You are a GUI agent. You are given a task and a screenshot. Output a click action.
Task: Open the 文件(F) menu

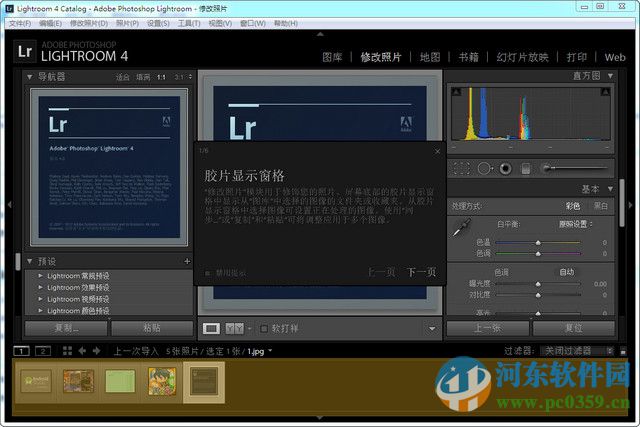coord(20,23)
